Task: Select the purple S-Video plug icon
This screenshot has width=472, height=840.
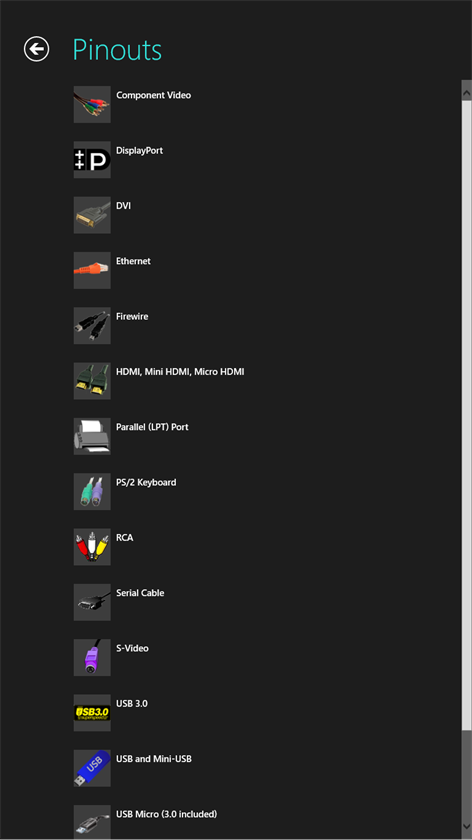Action: click(x=92, y=657)
